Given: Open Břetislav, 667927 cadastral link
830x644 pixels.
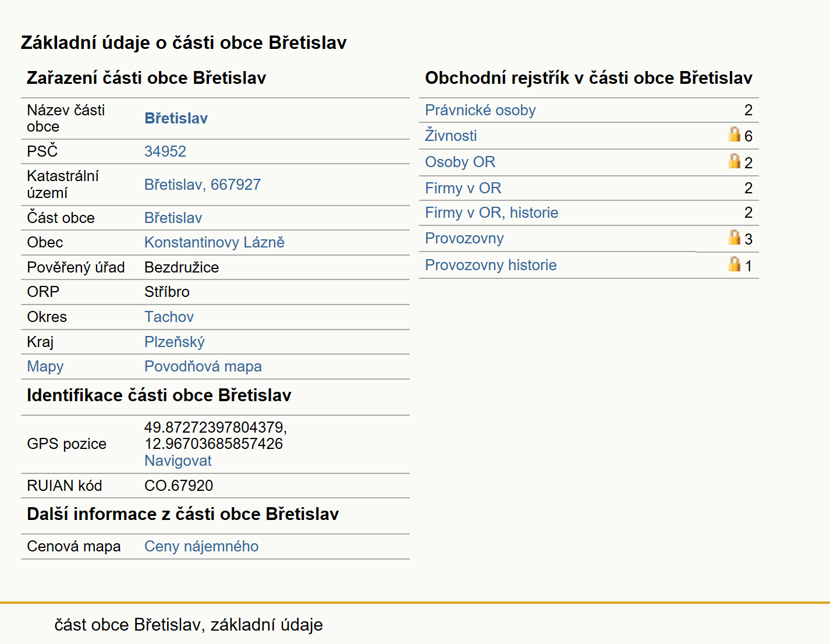Looking at the screenshot, I should click(x=203, y=185).
